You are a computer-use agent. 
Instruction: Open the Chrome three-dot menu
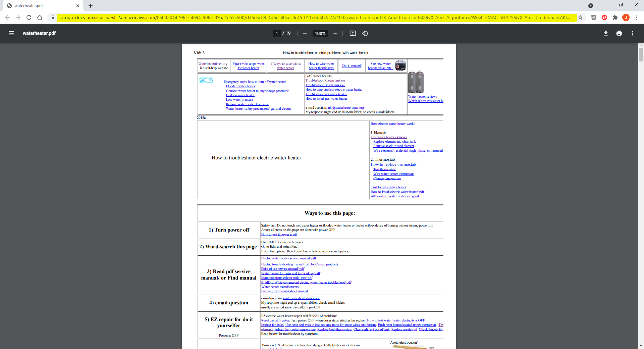637,17
